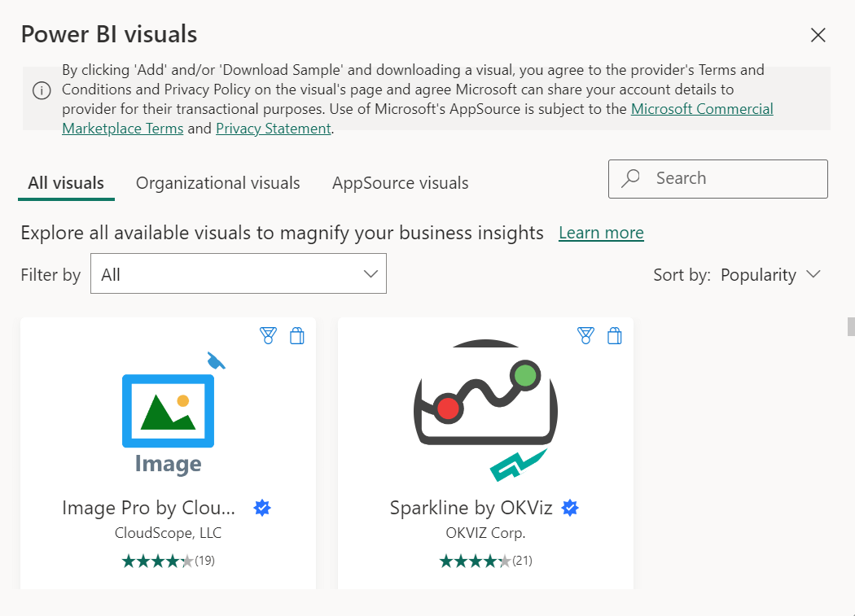
Task: Open the Microsoft Commercial Marketplace Terms link
Action: [x=702, y=108]
